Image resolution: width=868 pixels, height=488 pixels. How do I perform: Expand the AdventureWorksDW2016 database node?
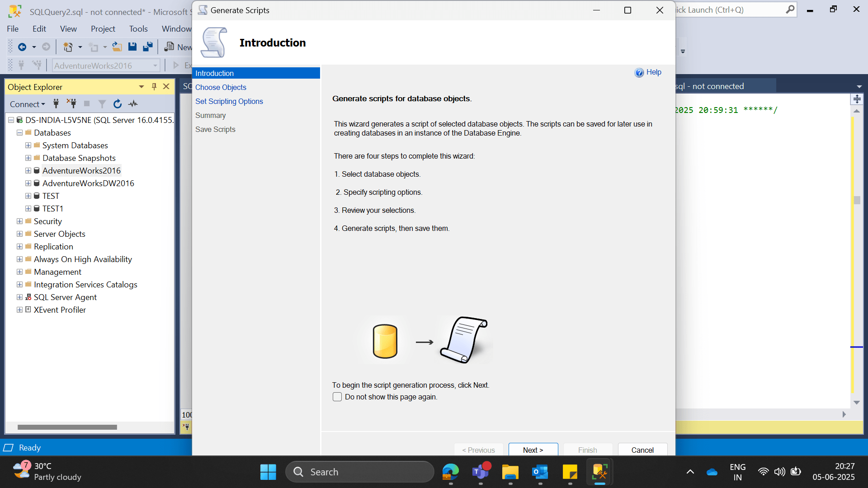(x=28, y=183)
